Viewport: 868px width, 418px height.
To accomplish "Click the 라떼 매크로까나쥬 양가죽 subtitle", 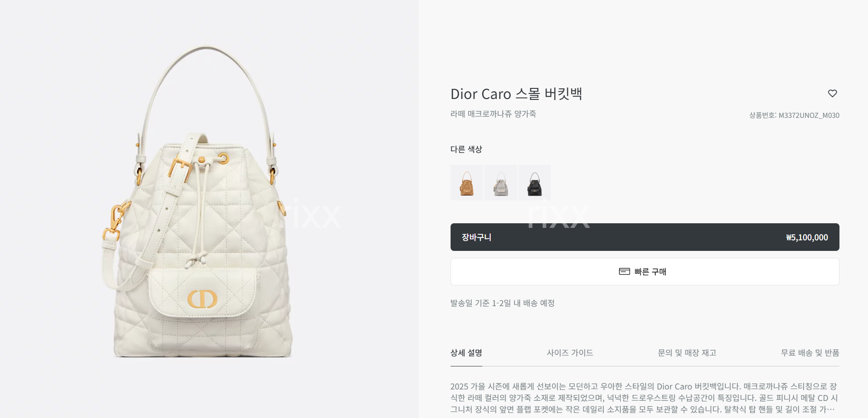I will tap(493, 114).
